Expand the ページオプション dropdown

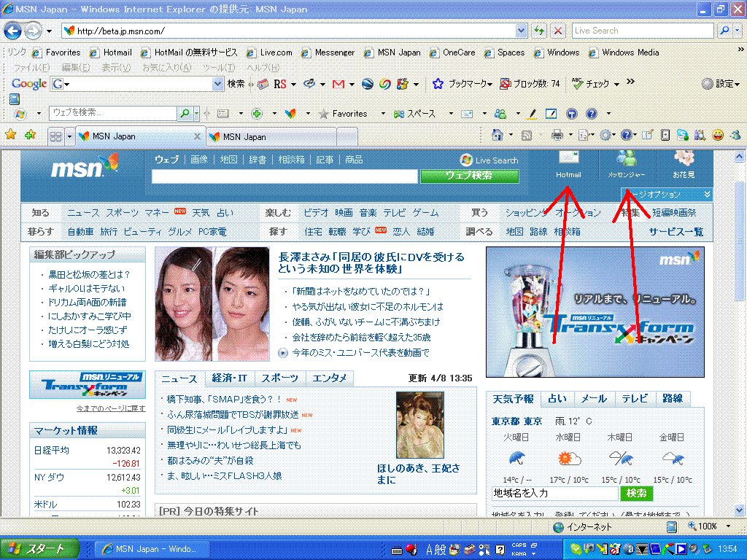point(707,194)
